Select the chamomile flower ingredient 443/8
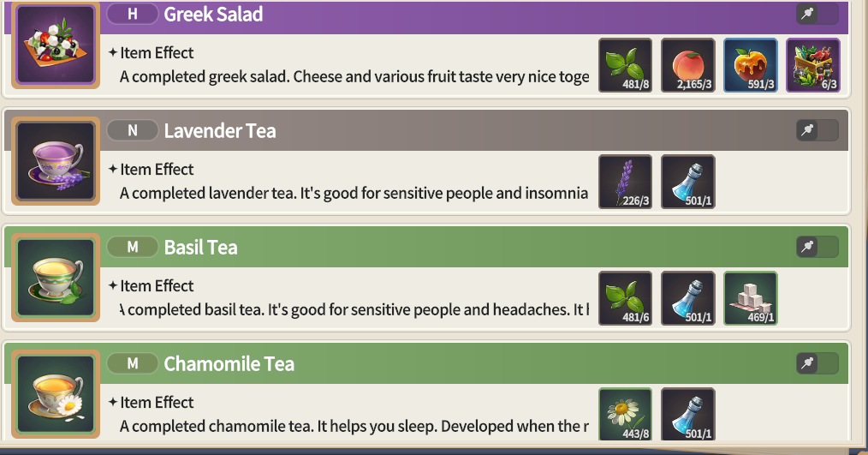The height and width of the screenshot is (455, 868). 625,414
